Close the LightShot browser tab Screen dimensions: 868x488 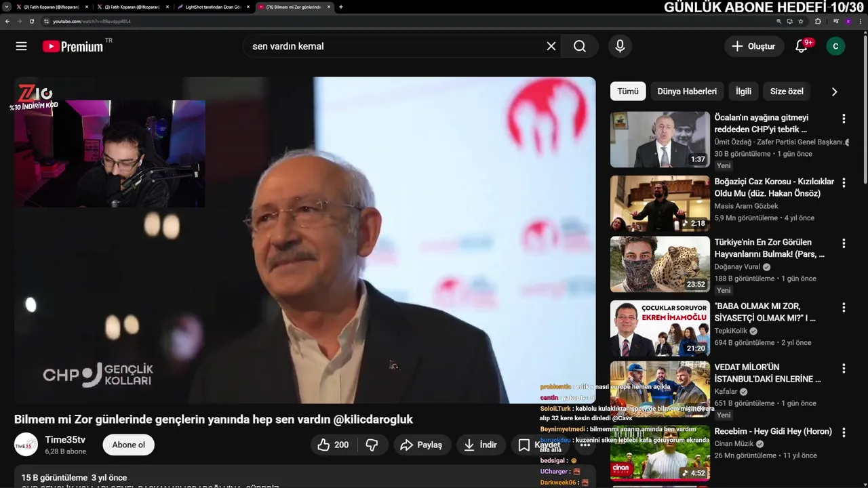[x=248, y=7]
